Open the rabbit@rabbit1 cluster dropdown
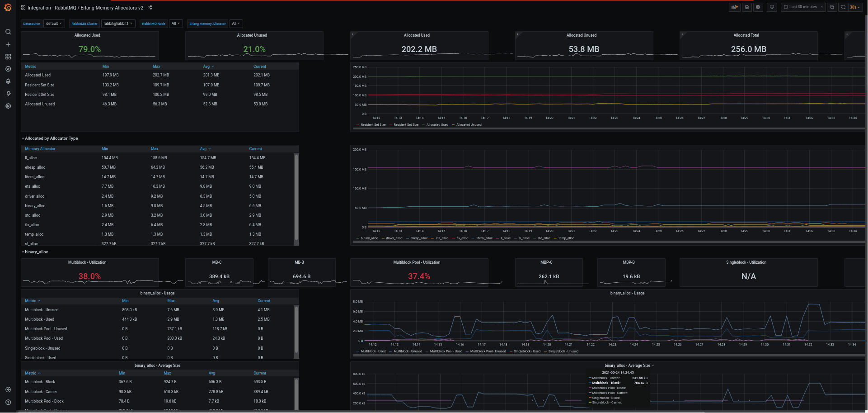This screenshot has width=868, height=413. pyautogui.click(x=118, y=24)
